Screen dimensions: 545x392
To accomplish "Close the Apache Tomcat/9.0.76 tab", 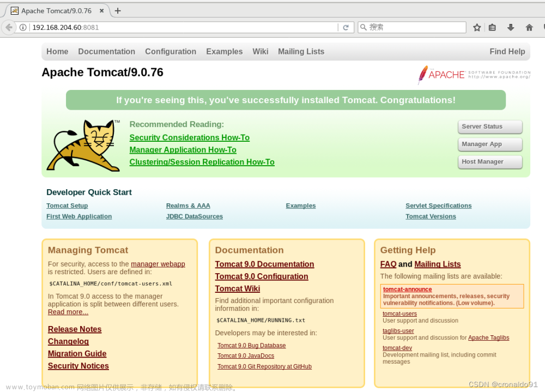I will pyautogui.click(x=101, y=11).
